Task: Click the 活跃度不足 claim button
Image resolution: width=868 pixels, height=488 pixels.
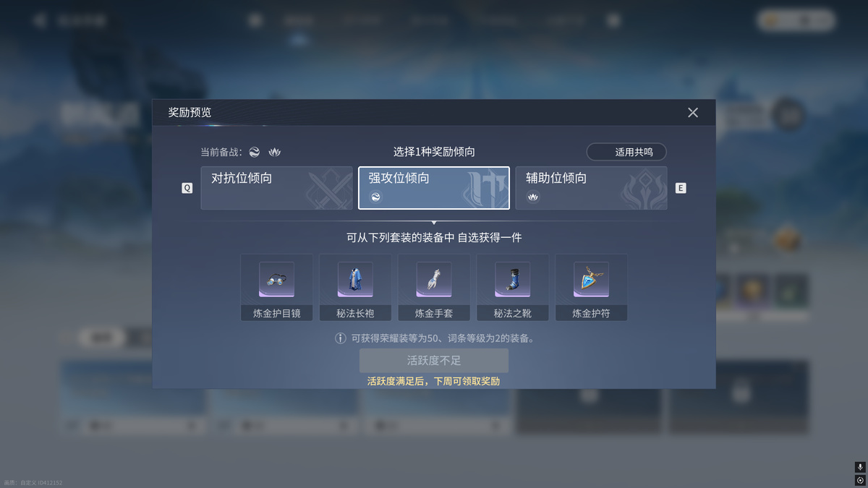Action: tap(434, 361)
